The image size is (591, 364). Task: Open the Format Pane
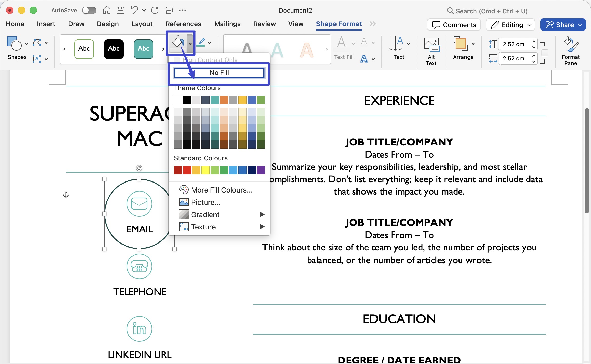[570, 51]
